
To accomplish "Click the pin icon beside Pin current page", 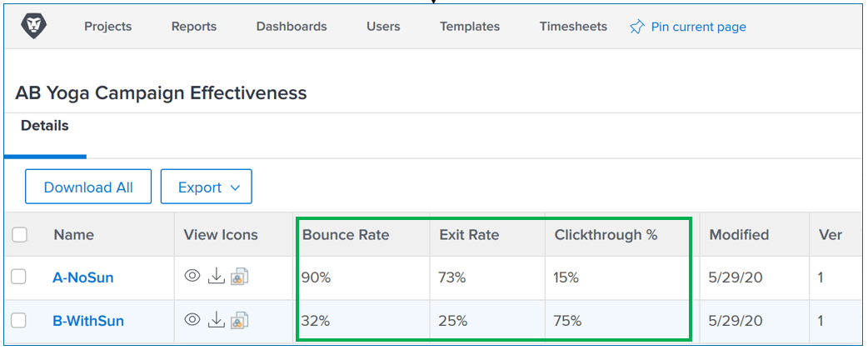I will click(x=637, y=27).
